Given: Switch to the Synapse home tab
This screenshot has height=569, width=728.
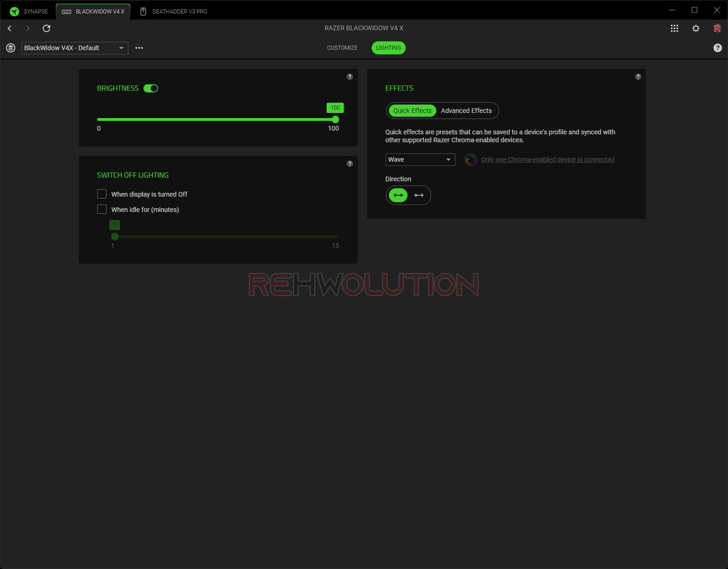Looking at the screenshot, I should pos(29,11).
